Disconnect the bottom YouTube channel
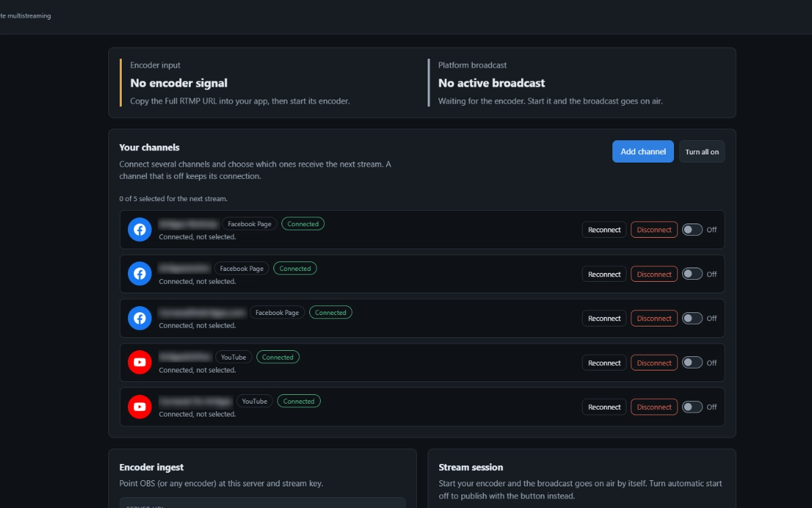The height and width of the screenshot is (508, 812). [654, 407]
